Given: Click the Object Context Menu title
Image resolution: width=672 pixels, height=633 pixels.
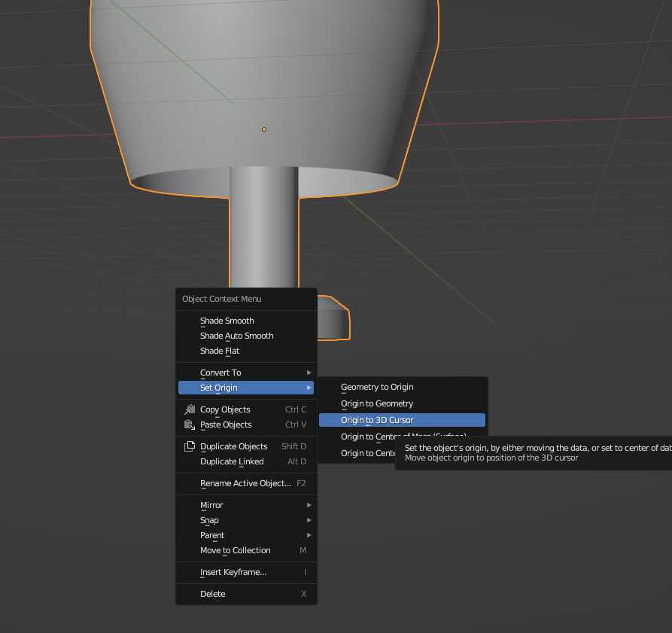Looking at the screenshot, I should click(221, 299).
